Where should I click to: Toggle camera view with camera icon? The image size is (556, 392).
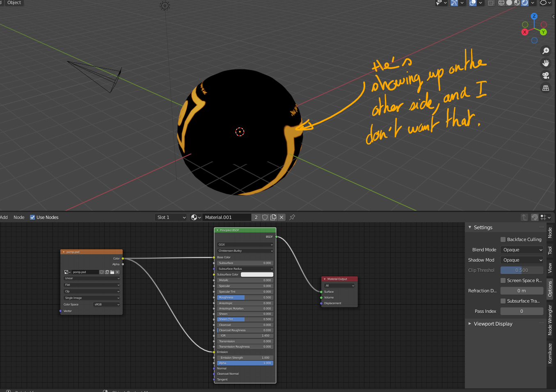coord(546,75)
